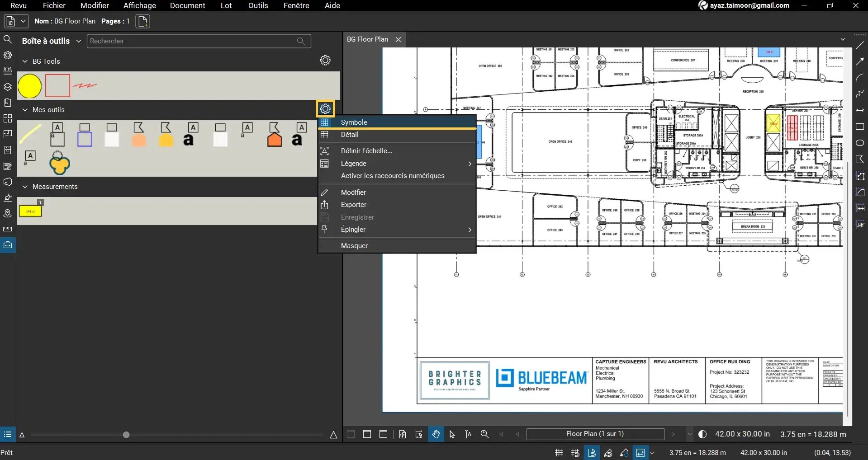Open the Measure (ruler) panel
This screenshot has height=460, width=868.
pyautogui.click(x=8, y=229)
